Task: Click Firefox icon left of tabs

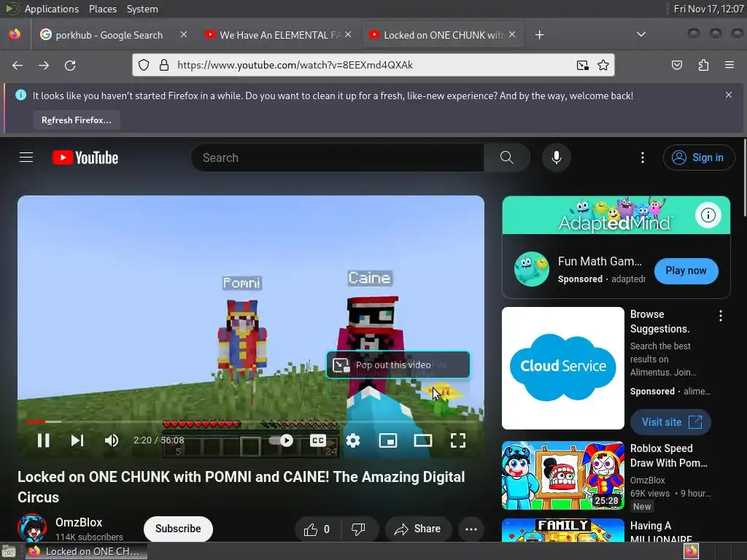Action: click(15, 34)
